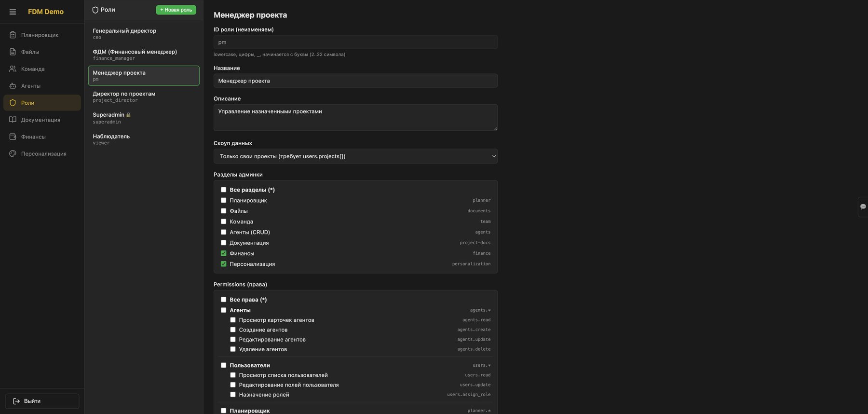
Task: Select the Наблюдатель viewer role
Action: (144, 139)
